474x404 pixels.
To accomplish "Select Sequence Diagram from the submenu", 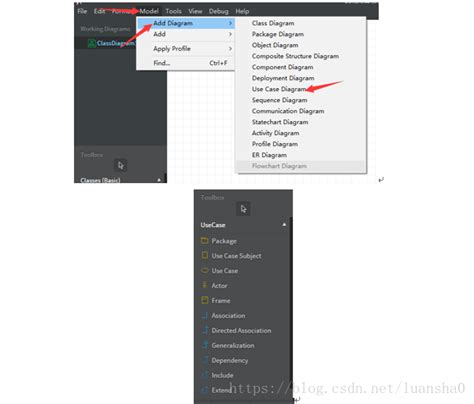I will [x=279, y=100].
